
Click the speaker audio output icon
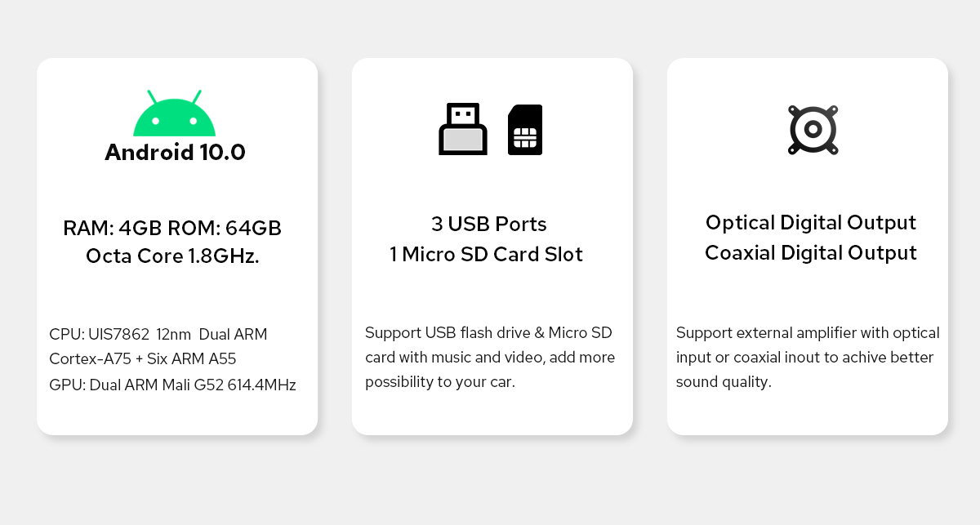click(813, 130)
